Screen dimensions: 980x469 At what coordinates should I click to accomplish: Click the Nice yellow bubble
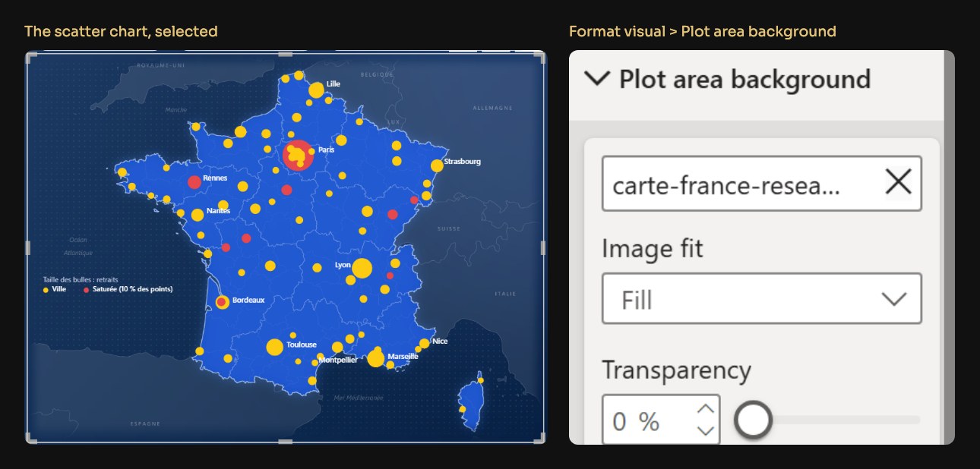click(x=425, y=344)
